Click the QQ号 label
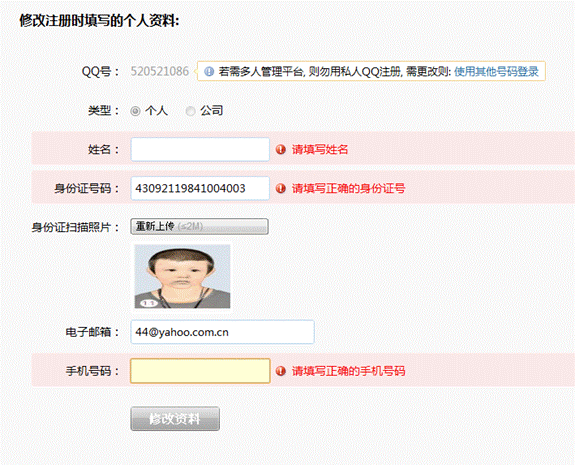This screenshot has height=466, width=576. coord(100,72)
